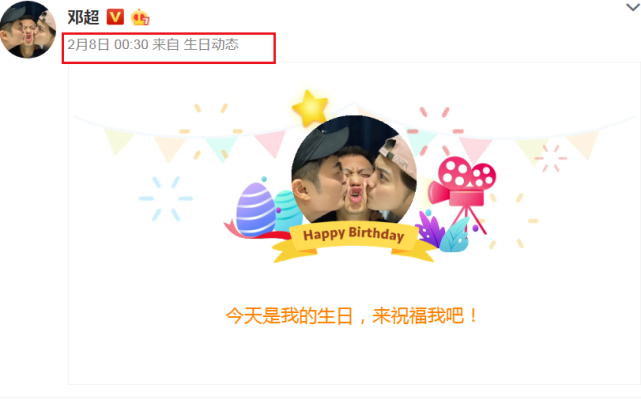Open 邓超's circular profile avatar
Screen dimensions: 641x400
coord(27,29)
